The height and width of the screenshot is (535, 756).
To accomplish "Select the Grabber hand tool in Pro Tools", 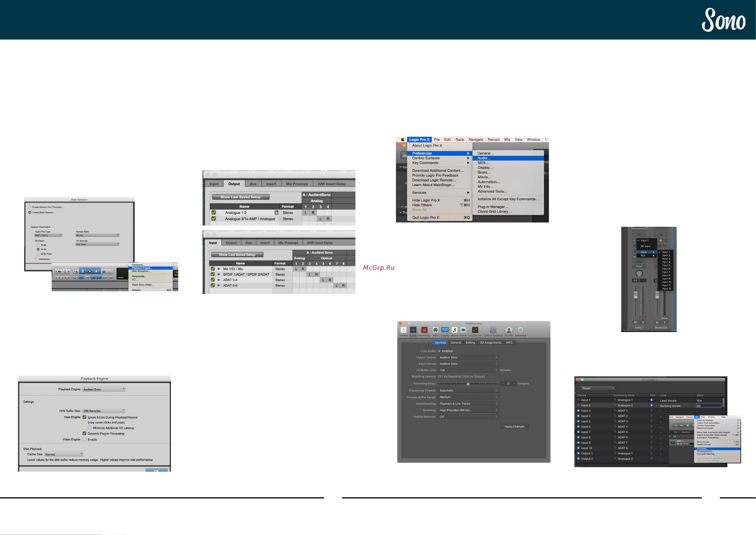I will point(96,271).
